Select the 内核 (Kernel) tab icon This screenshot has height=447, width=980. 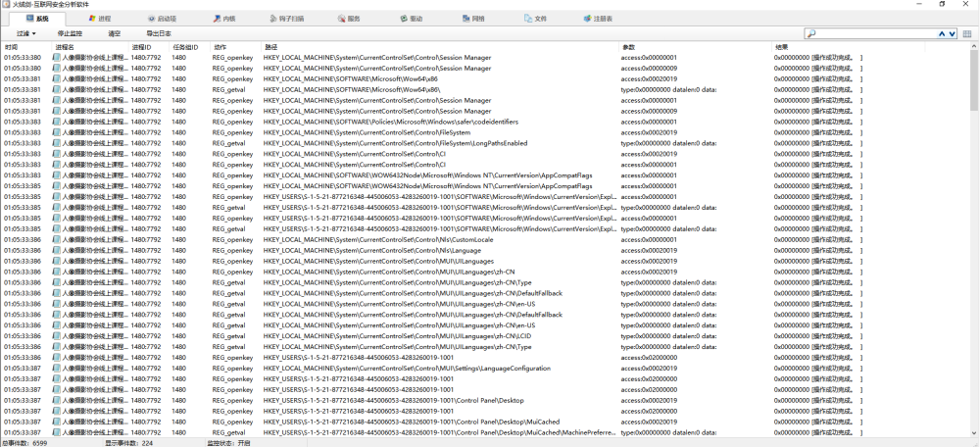pos(217,19)
